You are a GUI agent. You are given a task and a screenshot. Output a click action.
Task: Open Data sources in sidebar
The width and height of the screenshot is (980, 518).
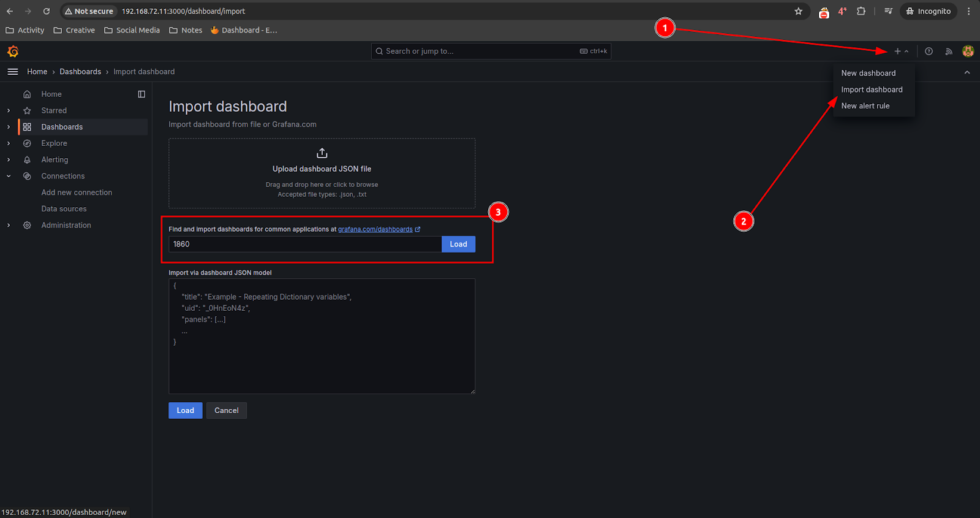tap(64, 209)
